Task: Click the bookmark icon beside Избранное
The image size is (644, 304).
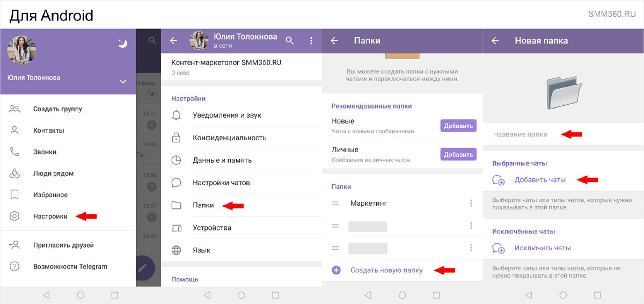Action: (14, 194)
